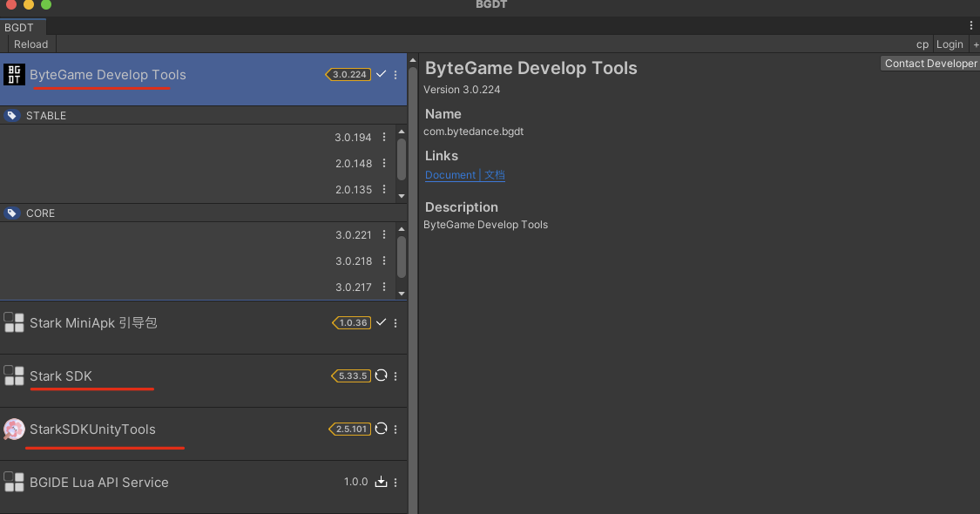
Task: Click the BGIDE Lua API Service icon
Action: tap(14, 482)
